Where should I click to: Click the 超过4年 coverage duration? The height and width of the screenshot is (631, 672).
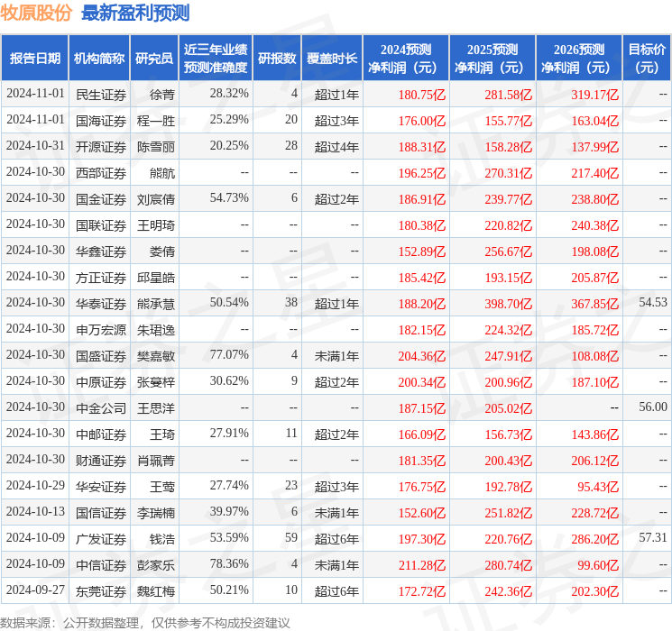coord(336,147)
